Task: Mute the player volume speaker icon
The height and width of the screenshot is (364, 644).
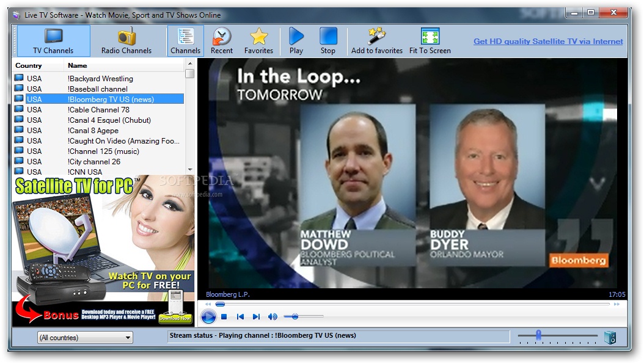Action: 273,317
